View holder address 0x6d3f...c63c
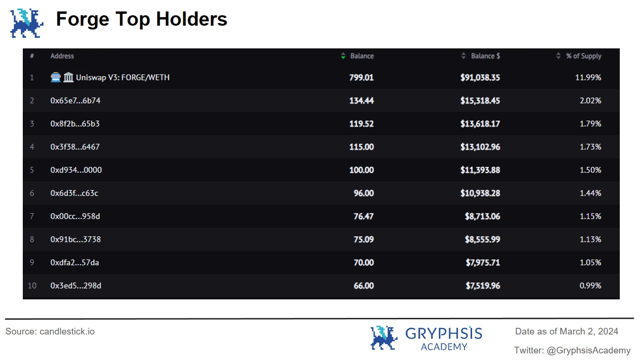This screenshot has width=644, height=362. pyautogui.click(x=74, y=193)
